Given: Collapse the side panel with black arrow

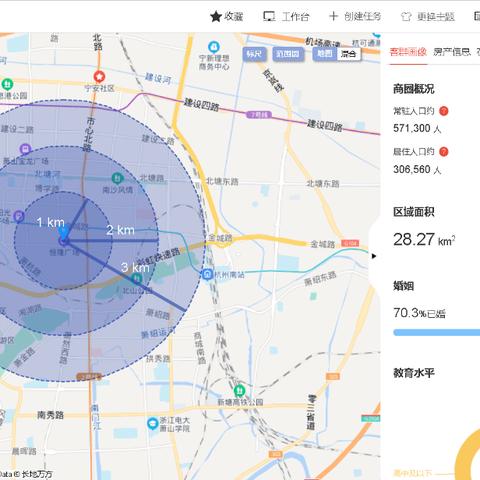Looking at the screenshot, I should click(374, 256).
